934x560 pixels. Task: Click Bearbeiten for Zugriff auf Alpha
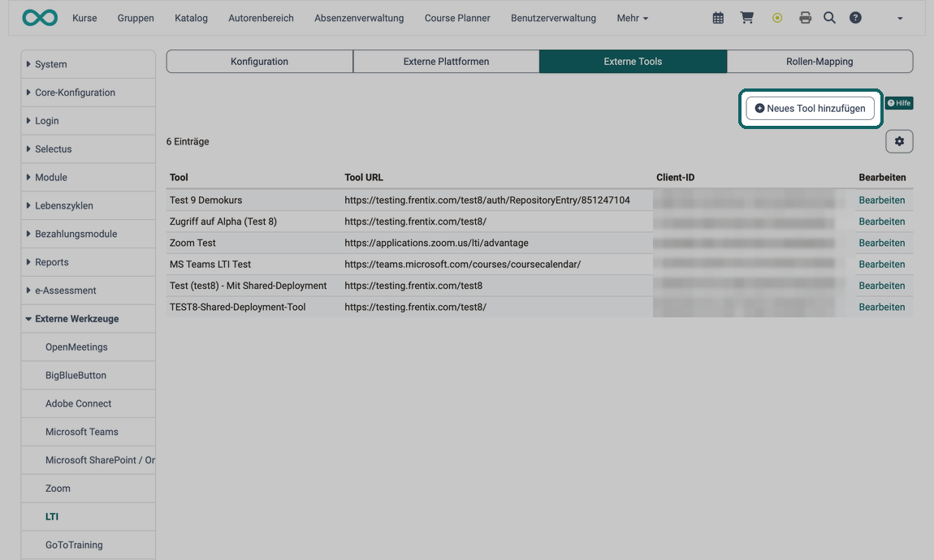881,222
